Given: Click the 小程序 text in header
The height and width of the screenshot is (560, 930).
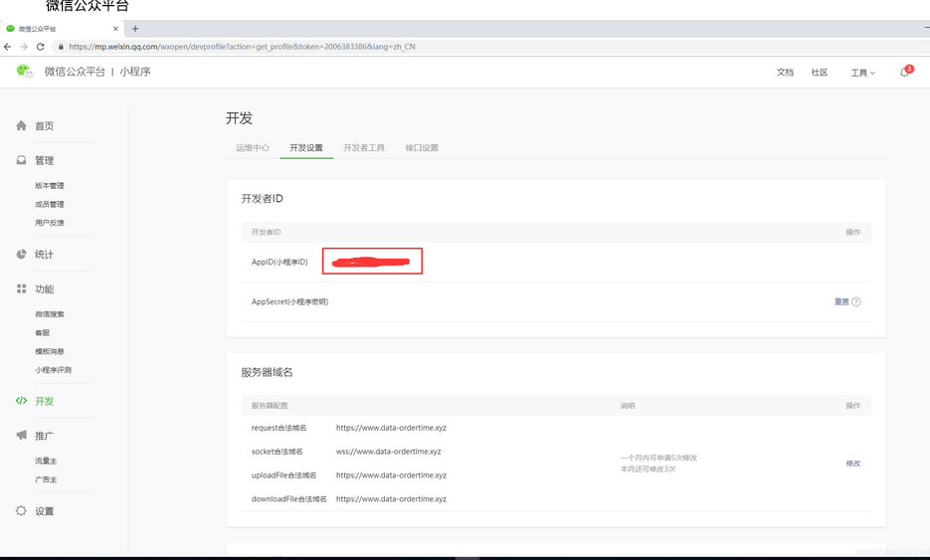Looking at the screenshot, I should pos(134,72).
